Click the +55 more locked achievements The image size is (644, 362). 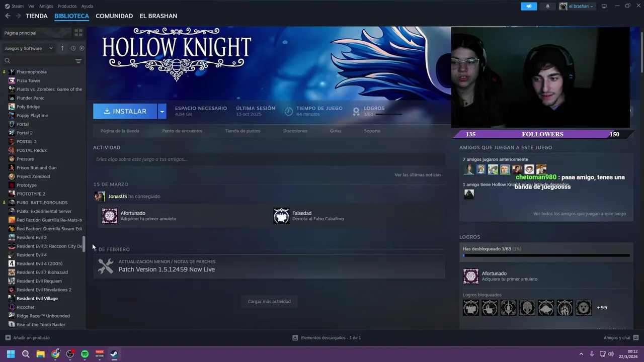(602, 308)
